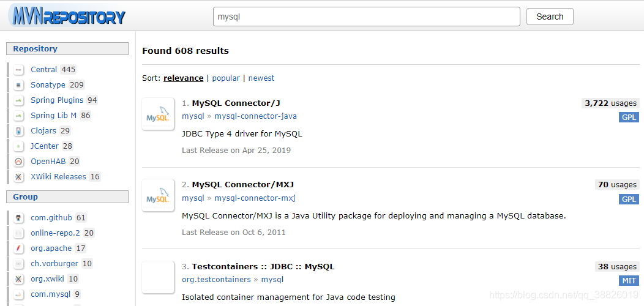Filter by com.github group
The width and height of the screenshot is (644, 306).
(x=51, y=218)
